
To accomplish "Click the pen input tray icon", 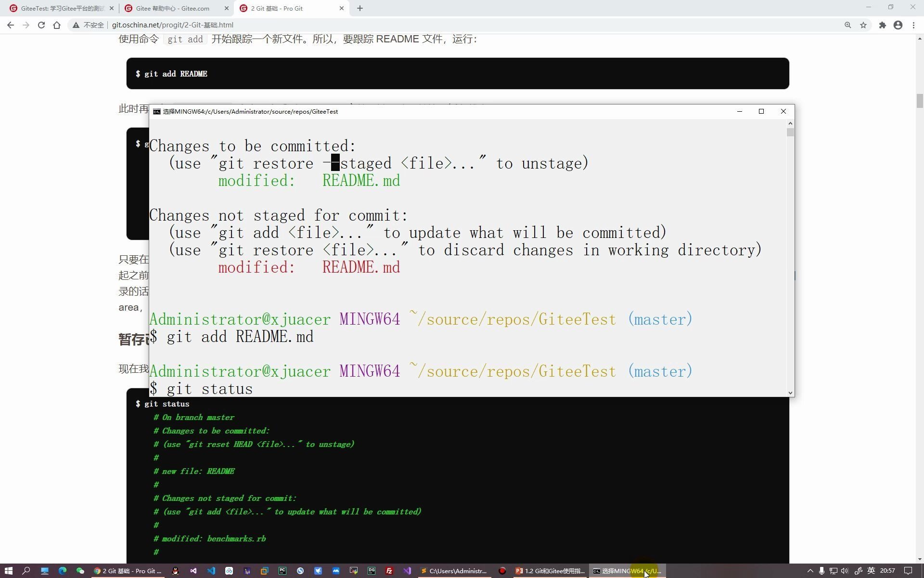I will (x=858, y=571).
